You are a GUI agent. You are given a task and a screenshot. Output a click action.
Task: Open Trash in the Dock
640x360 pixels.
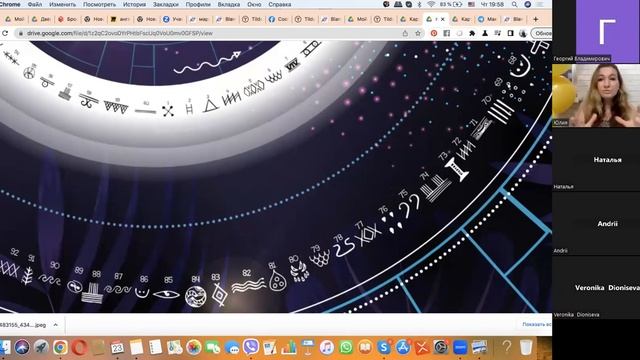(526, 347)
